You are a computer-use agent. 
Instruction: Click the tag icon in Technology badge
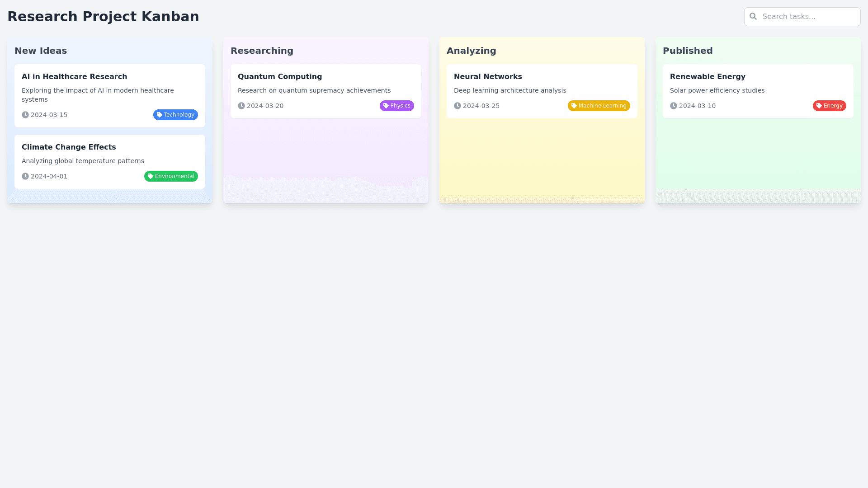tap(160, 115)
